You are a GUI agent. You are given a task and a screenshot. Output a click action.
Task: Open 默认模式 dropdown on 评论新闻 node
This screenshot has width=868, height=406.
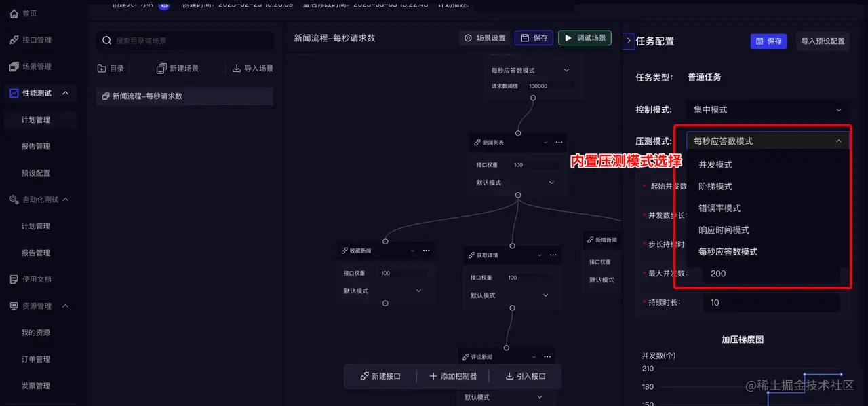point(503,397)
